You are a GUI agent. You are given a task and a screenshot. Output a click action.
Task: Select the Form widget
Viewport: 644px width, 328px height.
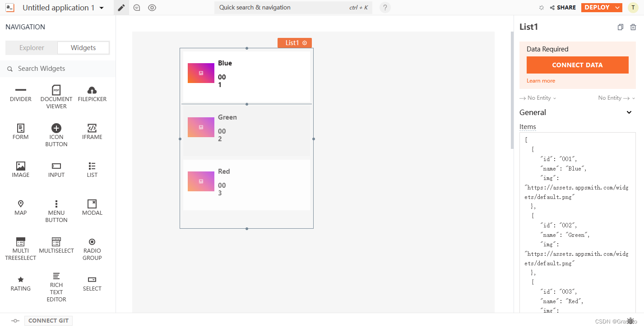tap(21, 132)
